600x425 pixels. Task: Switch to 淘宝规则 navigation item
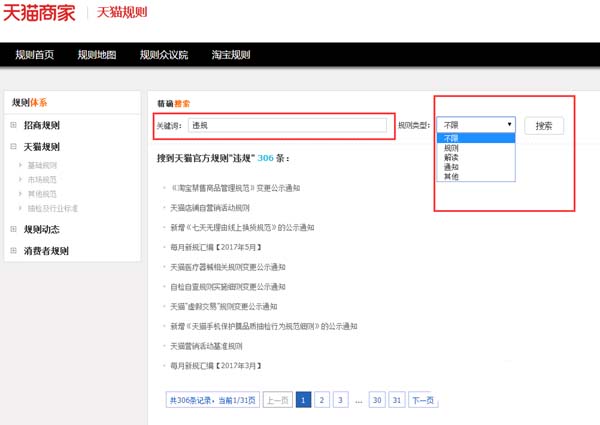pyautogui.click(x=231, y=55)
